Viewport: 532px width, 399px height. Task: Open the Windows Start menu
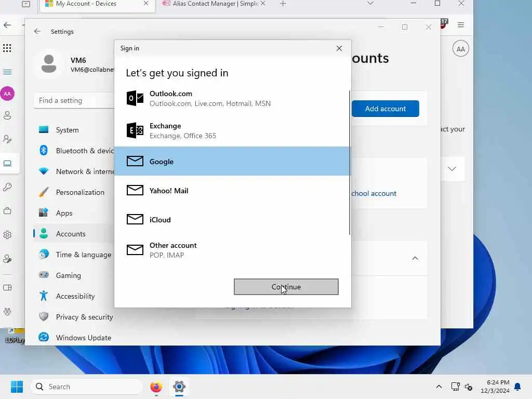click(17, 387)
